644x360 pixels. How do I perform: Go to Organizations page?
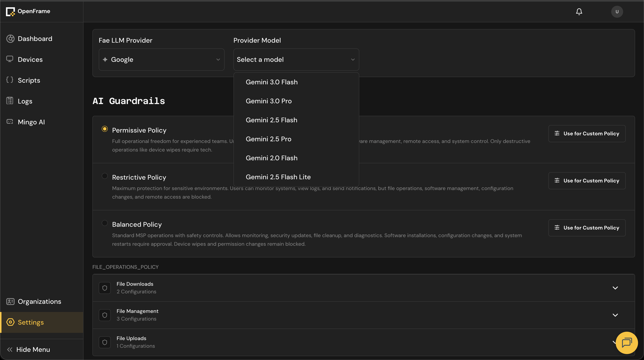[x=42, y=302]
